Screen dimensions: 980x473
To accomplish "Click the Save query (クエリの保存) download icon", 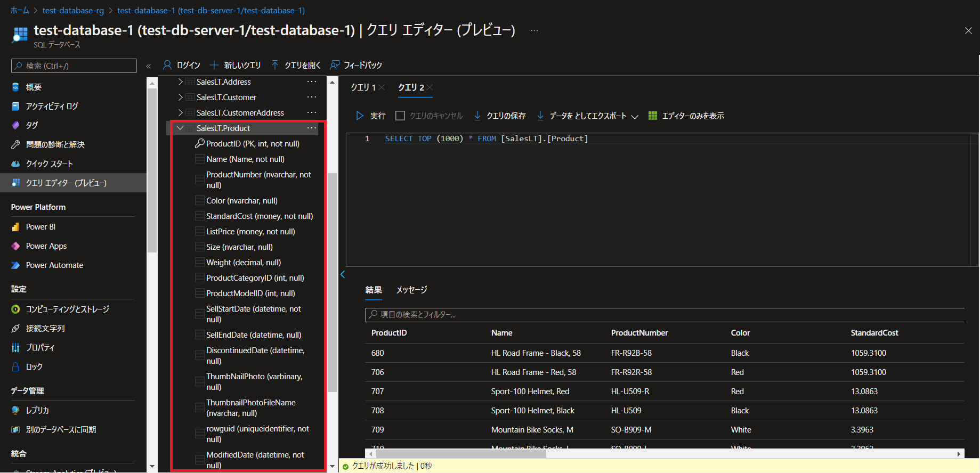I will 477,116.
